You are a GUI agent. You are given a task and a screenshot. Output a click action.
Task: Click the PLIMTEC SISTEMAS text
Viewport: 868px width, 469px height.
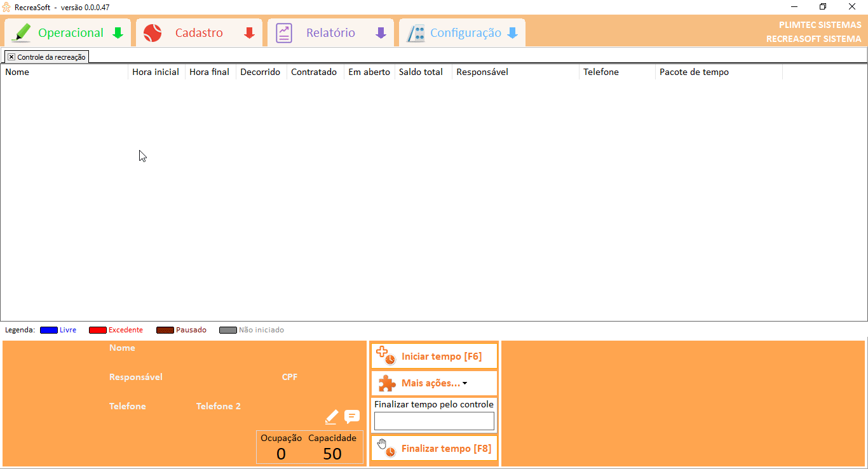point(820,25)
